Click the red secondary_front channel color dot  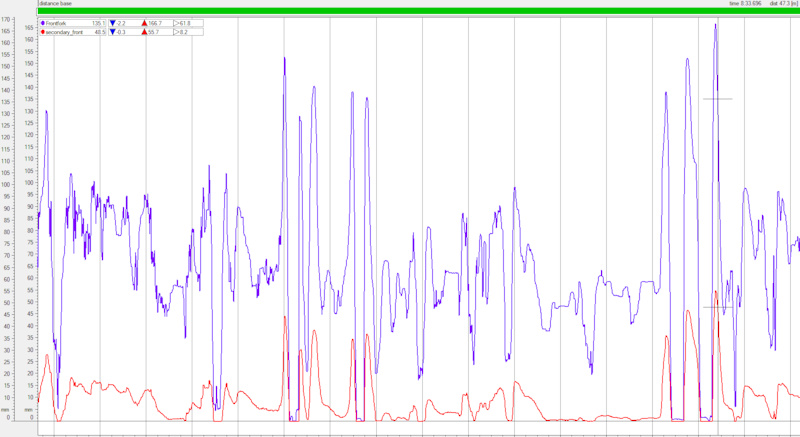(x=42, y=32)
